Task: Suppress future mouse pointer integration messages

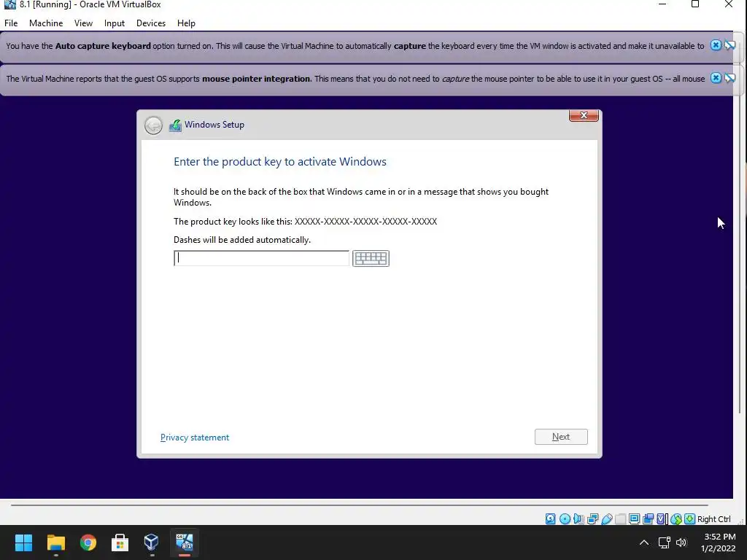Action: click(729, 77)
